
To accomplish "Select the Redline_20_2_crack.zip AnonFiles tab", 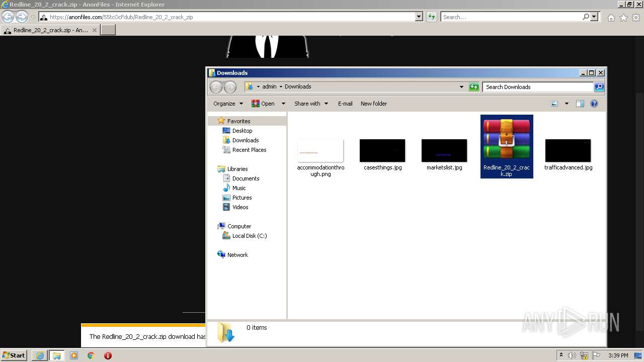I will [x=50, y=30].
